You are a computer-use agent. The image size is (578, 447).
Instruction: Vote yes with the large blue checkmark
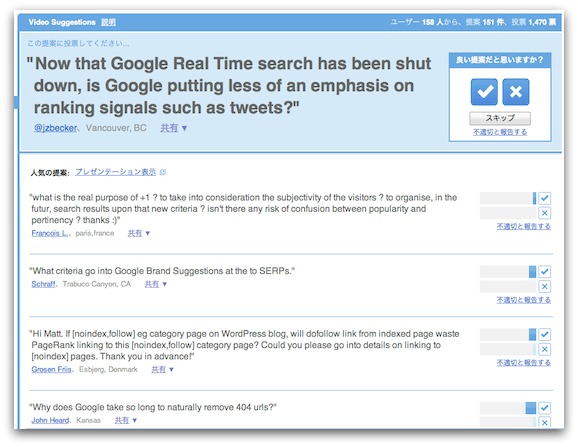tap(484, 92)
